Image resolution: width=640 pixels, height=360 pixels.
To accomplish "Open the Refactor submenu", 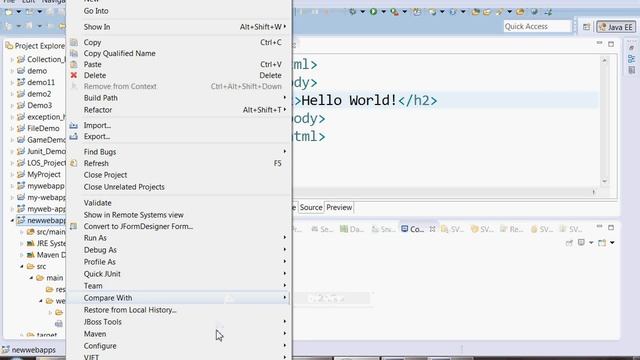I will (179, 110).
